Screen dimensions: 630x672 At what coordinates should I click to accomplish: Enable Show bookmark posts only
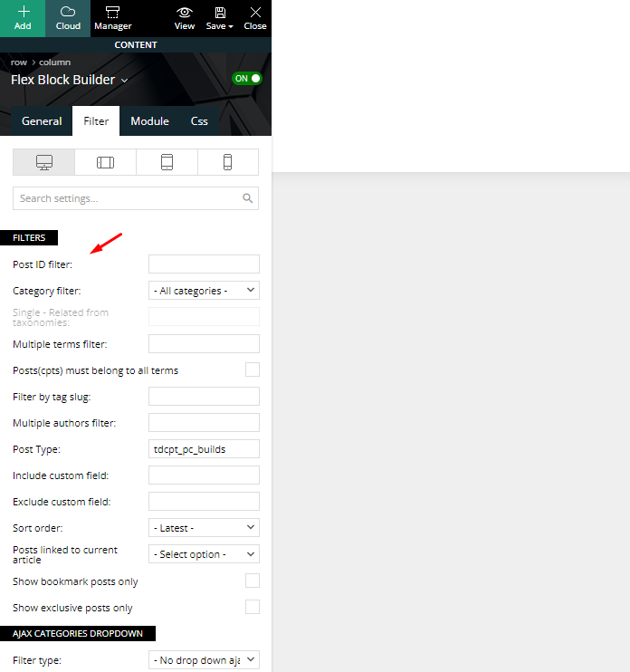pos(253,581)
